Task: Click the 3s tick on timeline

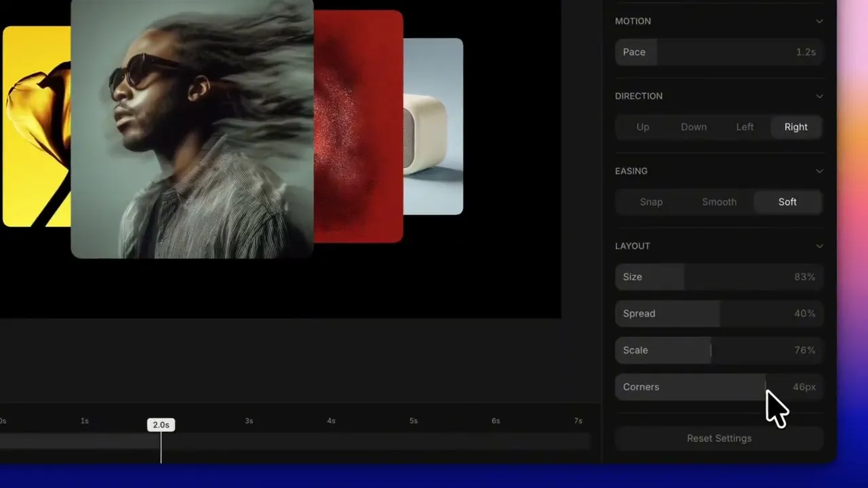Action: 249,421
